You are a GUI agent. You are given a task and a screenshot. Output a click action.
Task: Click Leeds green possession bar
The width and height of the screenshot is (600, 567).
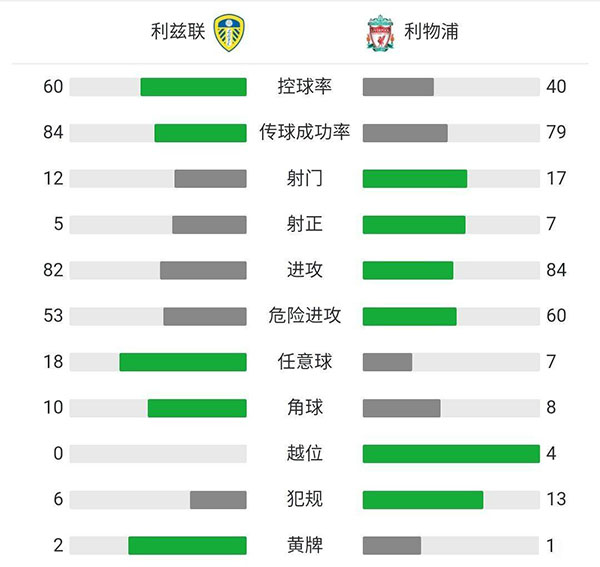(193, 87)
